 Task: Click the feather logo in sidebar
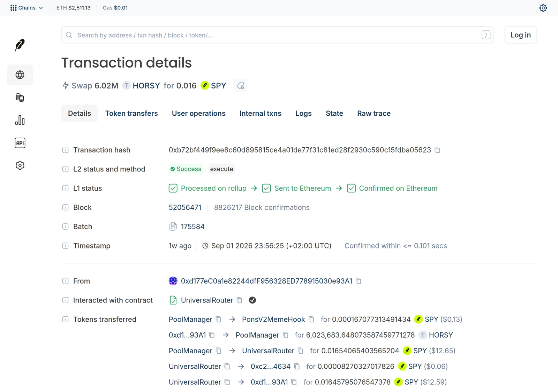click(x=20, y=45)
